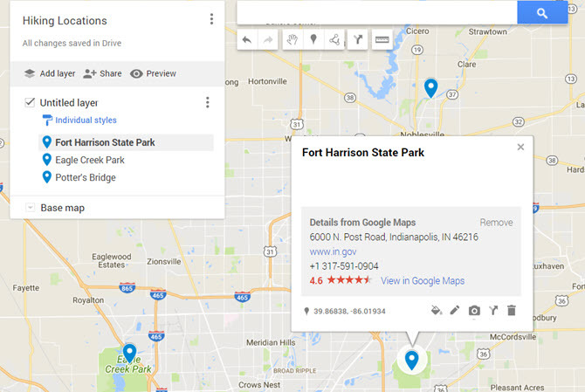Select Eagle Creek Park in the layer list

[126, 160]
